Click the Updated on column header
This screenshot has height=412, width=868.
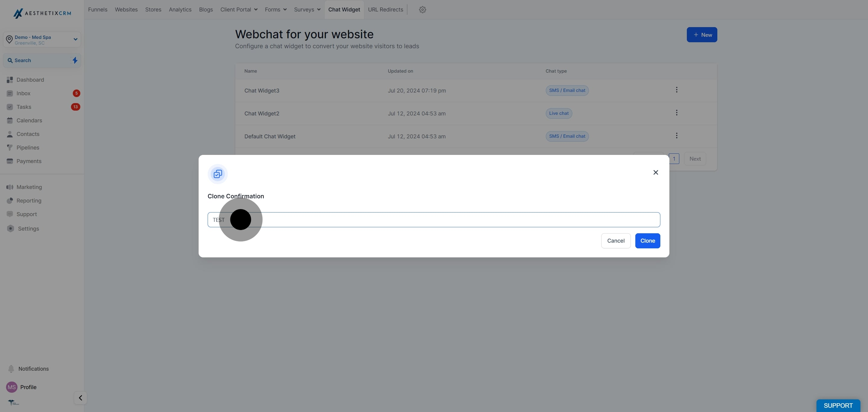coord(400,71)
